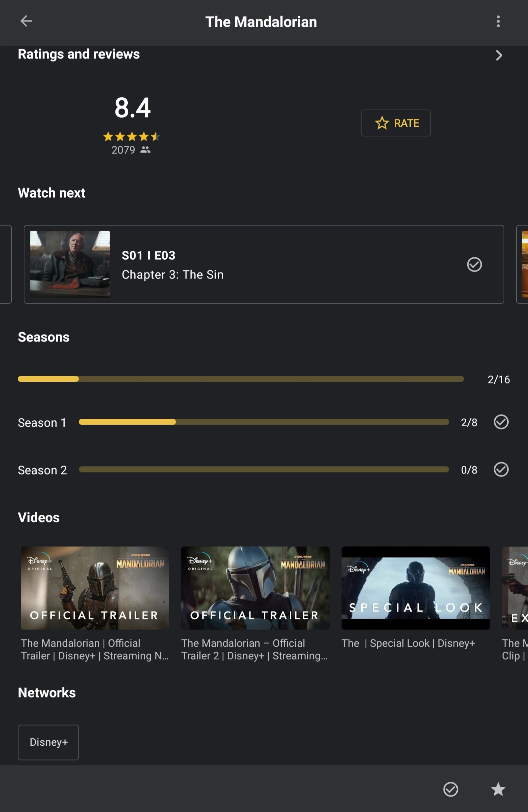The width and height of the screenshot is (528, 812).
Task: Open 'Official Trailer 2 | Disney+' caption
Action: (x=255, y=649)
